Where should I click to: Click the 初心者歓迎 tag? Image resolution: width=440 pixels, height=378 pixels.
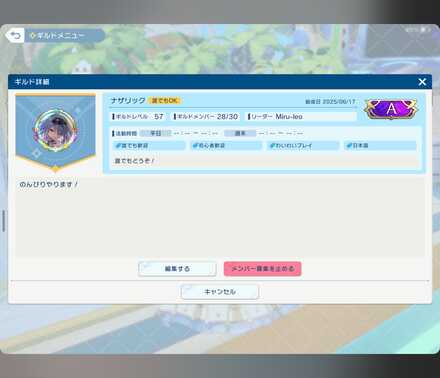(x=226, y=146)
